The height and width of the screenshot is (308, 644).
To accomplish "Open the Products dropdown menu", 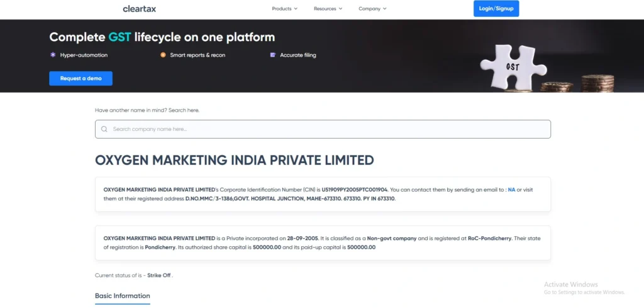I will [285, 9].
